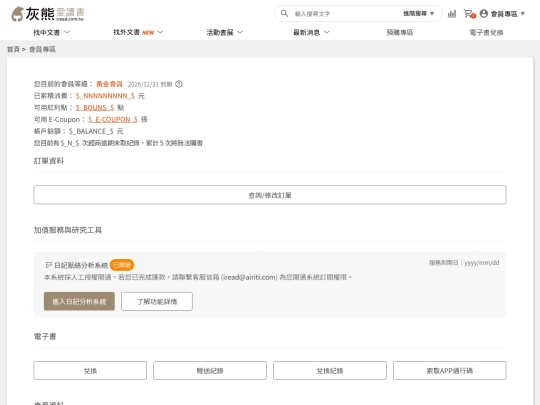Go to 首頁 breadcrumb link

13,49
